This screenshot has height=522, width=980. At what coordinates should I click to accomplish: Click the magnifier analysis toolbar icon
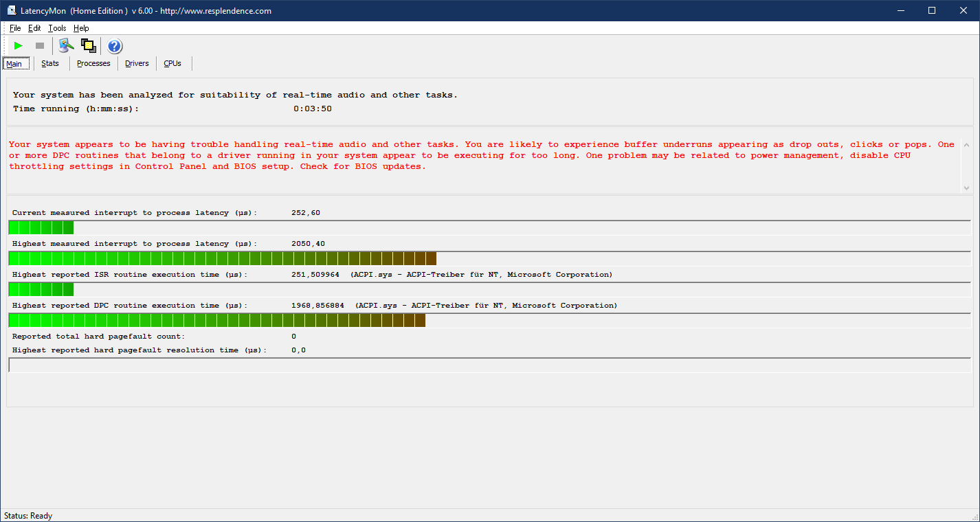pos(65,46)
